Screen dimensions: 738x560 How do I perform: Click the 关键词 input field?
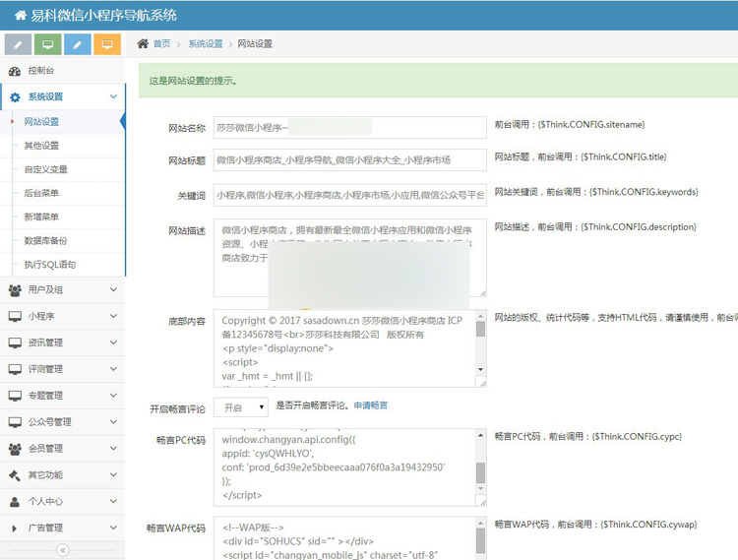[349, 195]
